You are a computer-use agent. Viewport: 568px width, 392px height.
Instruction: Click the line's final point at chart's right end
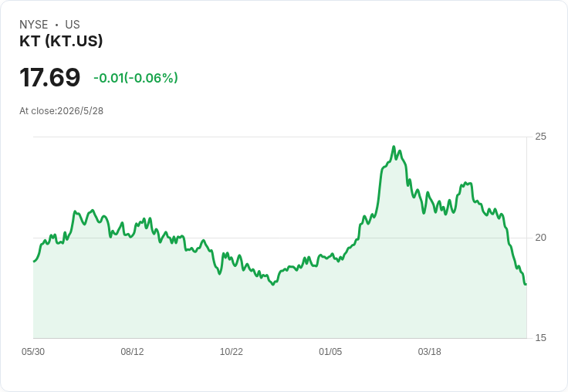tap(526, 284)
